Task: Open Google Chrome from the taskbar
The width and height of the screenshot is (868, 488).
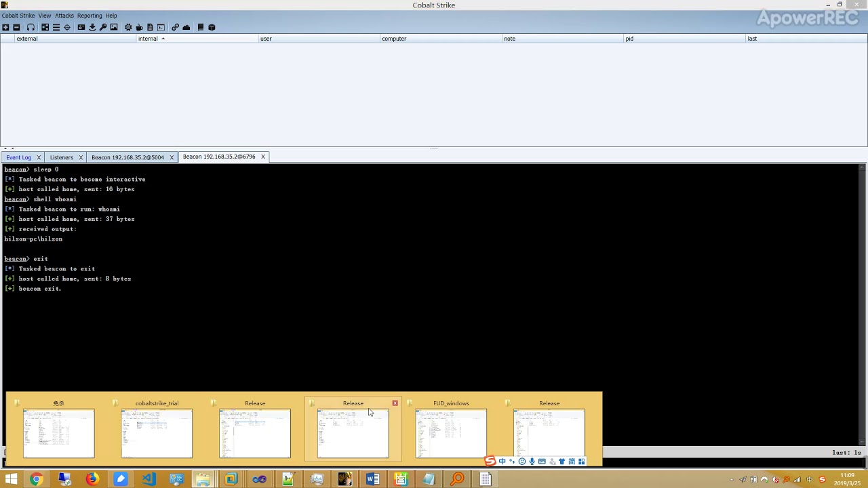Action: (36, 479)
